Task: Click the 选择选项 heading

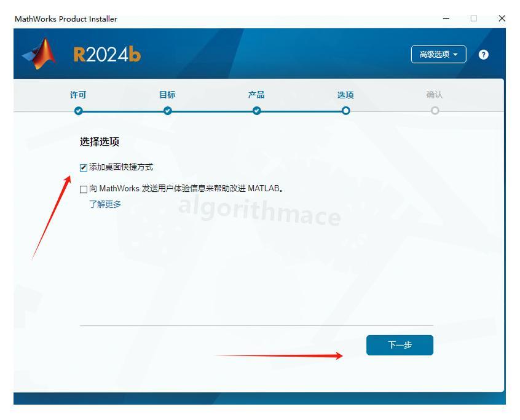Action: 100,141
